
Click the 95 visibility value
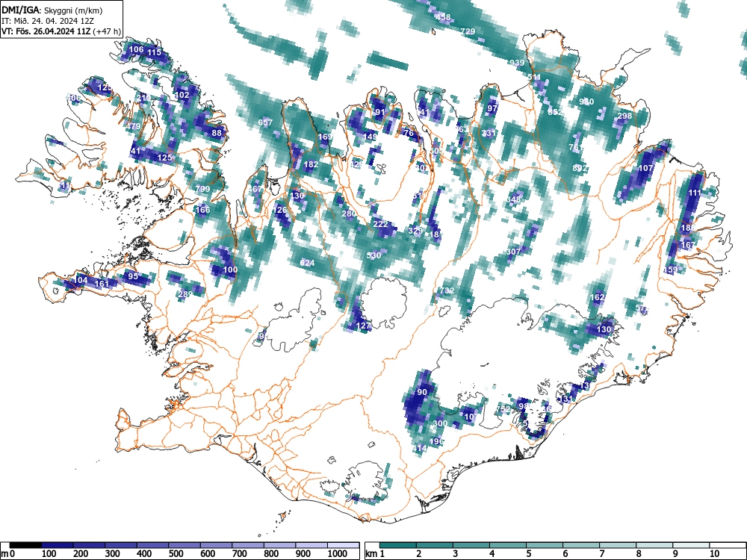point(133,276)
